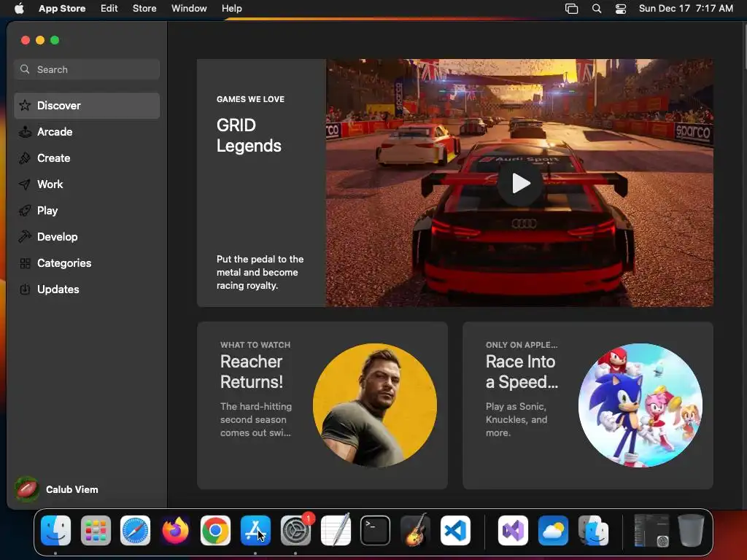
Task: Open the Apple menu
Action: click(19, 9)
